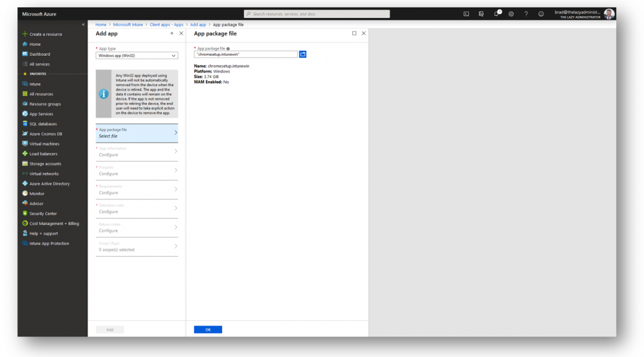Click the Platform: Windows text
This screenshot has height=357, width=644.
point(212,71)
